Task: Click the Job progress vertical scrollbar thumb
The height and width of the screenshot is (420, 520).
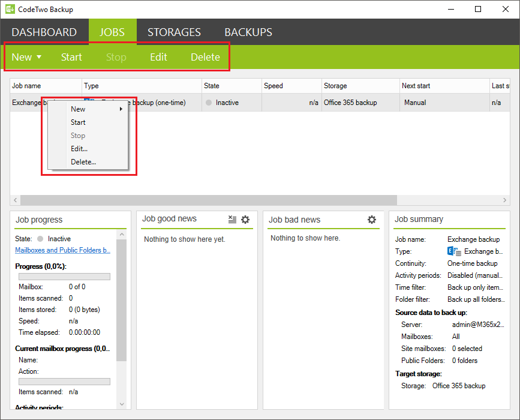Action: (x=122, y=300)
